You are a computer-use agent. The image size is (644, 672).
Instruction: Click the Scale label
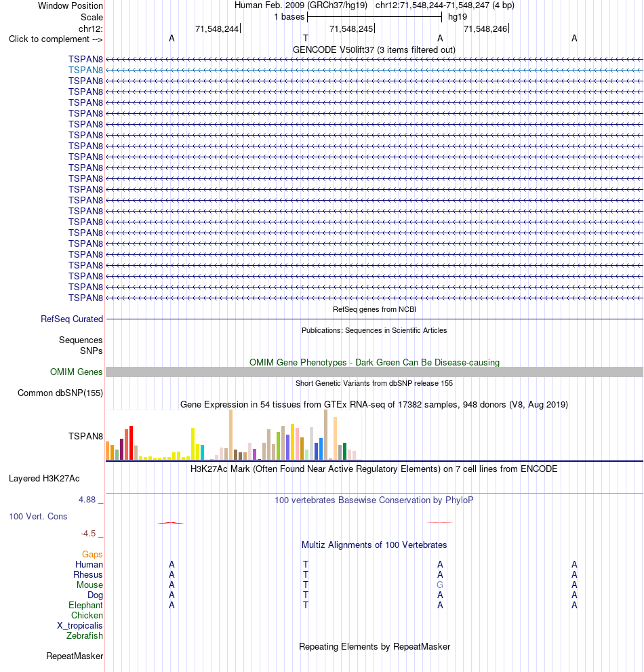(x=92, y=17)
